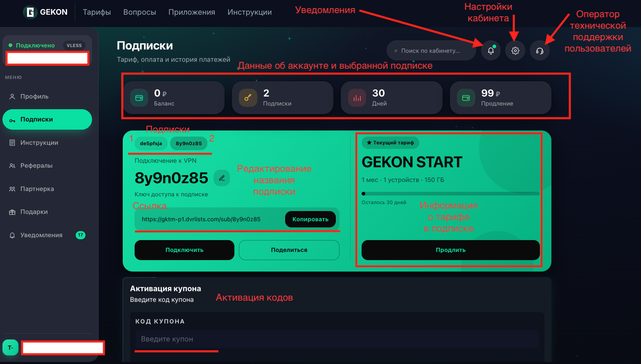
Task: Click the Подключено status text
Action: [35, 45]
